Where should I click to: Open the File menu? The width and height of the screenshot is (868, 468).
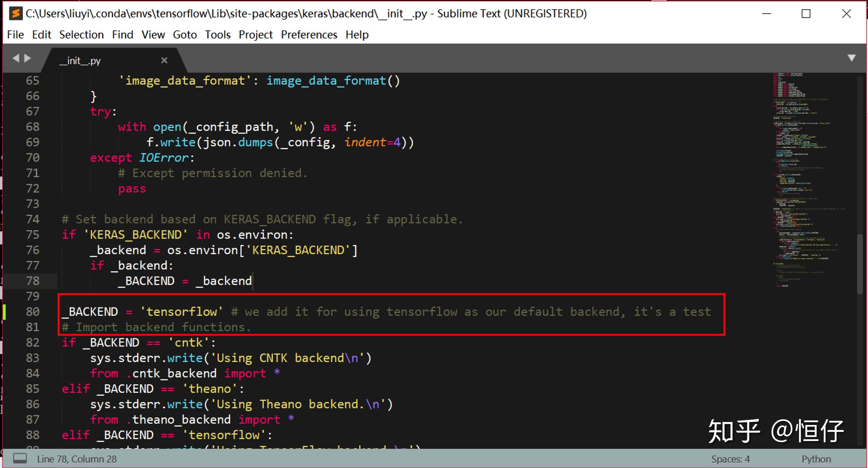[x=15, y=35]
